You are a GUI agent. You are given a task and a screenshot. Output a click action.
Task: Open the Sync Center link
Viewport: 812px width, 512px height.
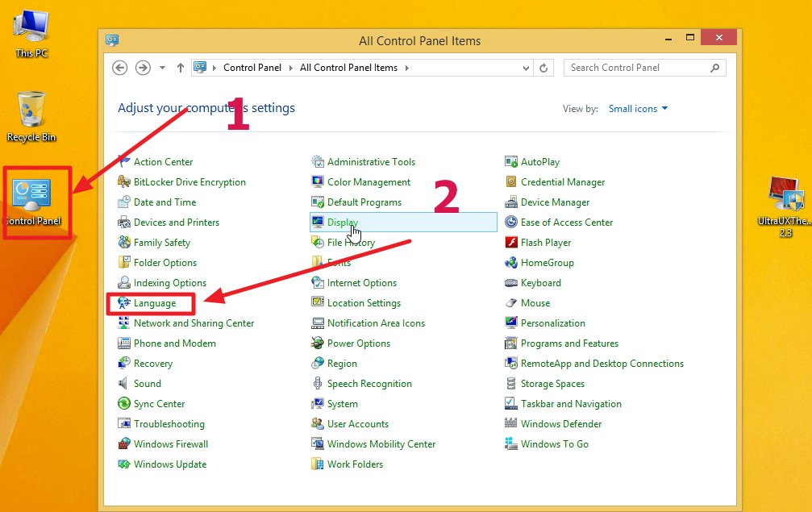[x=159, y=404]
